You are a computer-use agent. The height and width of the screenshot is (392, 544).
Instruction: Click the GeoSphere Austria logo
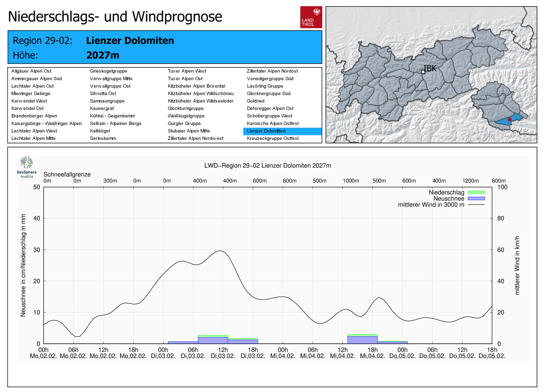(27, 167)
